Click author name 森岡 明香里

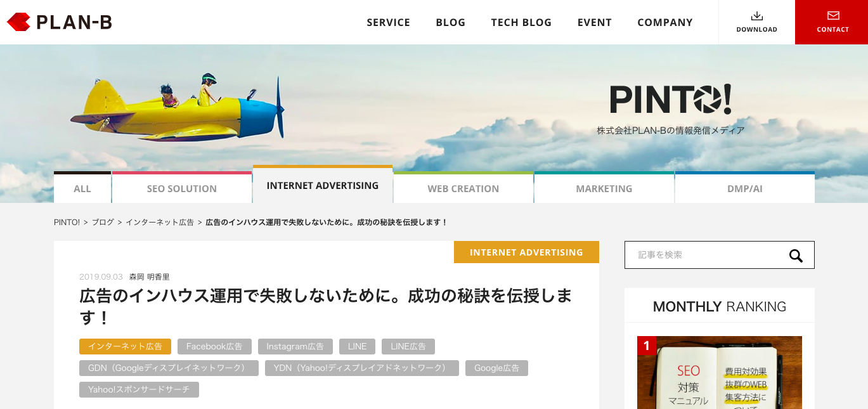150,277
